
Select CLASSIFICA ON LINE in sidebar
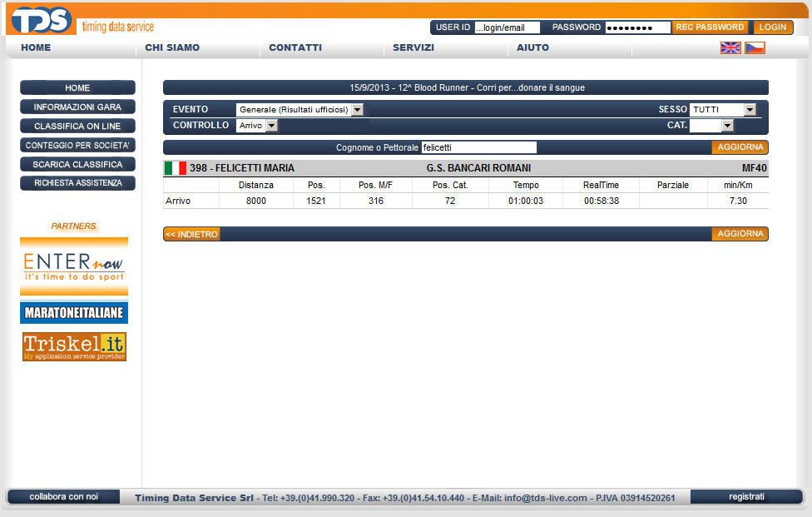coord(77,127)
